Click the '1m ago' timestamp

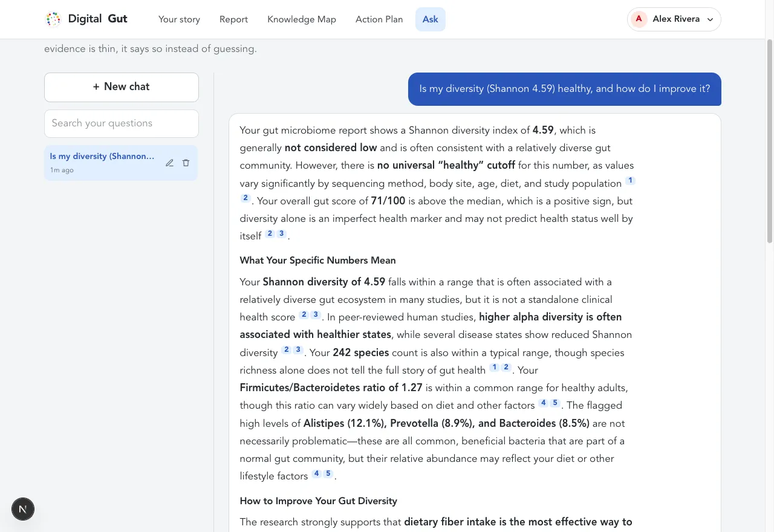[62, 170]
